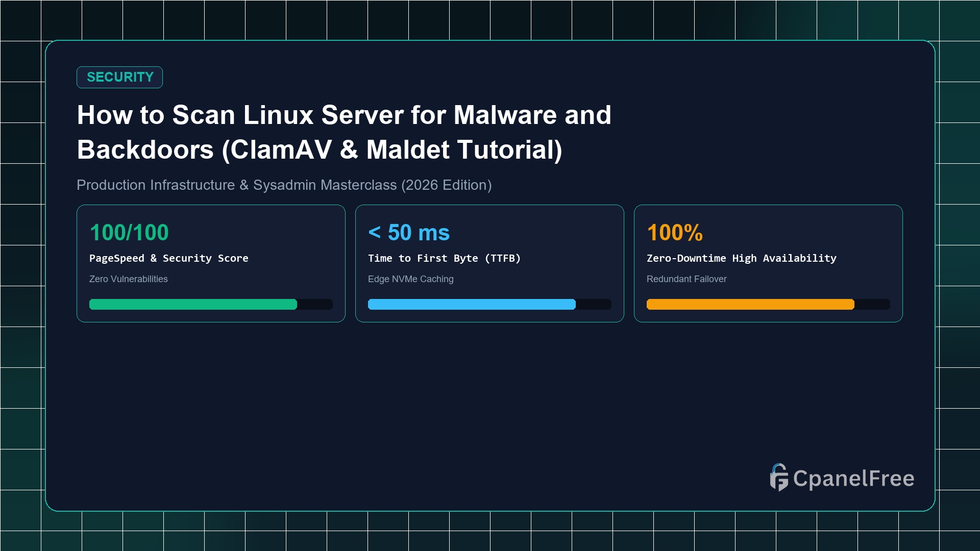The image size is (980, 551).
Task: Select the headline about scanning Linux server
Action: pos(344,132)
